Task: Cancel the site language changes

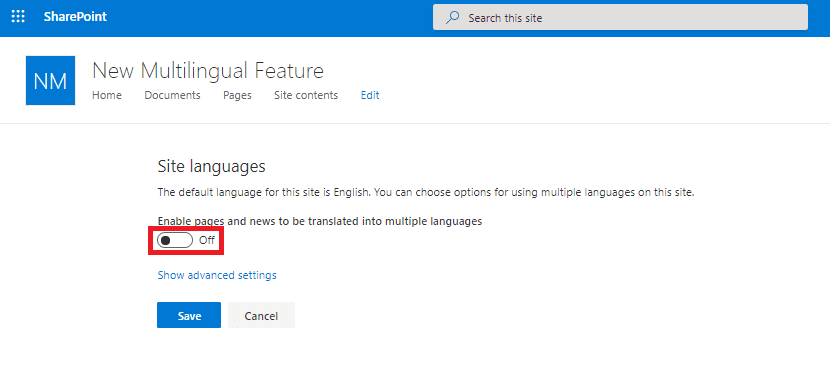Action: 261,315
